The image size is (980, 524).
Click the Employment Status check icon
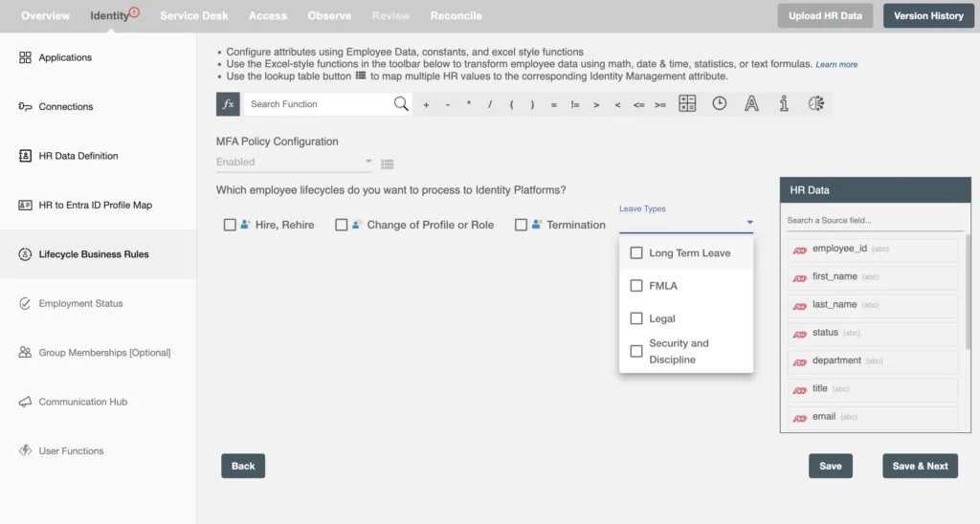tap(25, 303)
